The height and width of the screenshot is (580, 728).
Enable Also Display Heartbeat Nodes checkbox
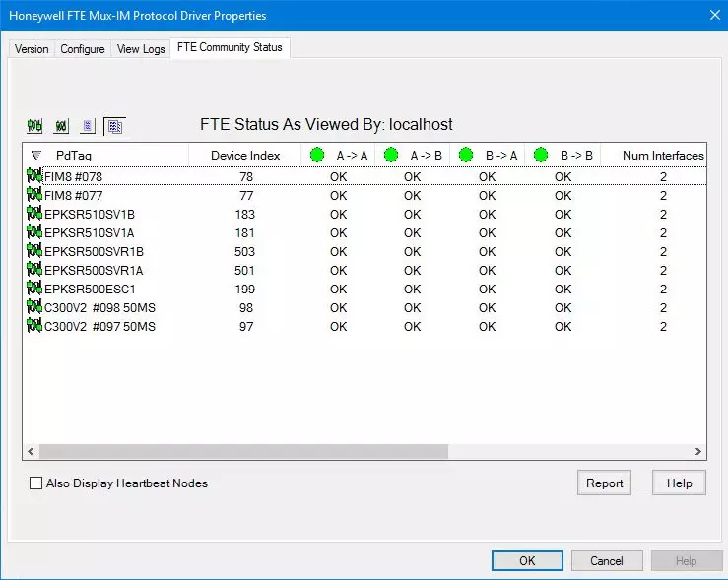pos(35,483)
